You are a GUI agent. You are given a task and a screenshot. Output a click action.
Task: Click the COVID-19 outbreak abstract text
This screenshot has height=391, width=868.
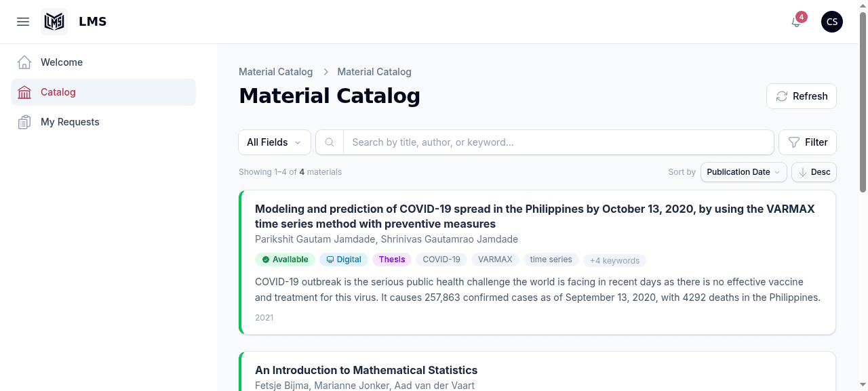[x=538, y=289]
